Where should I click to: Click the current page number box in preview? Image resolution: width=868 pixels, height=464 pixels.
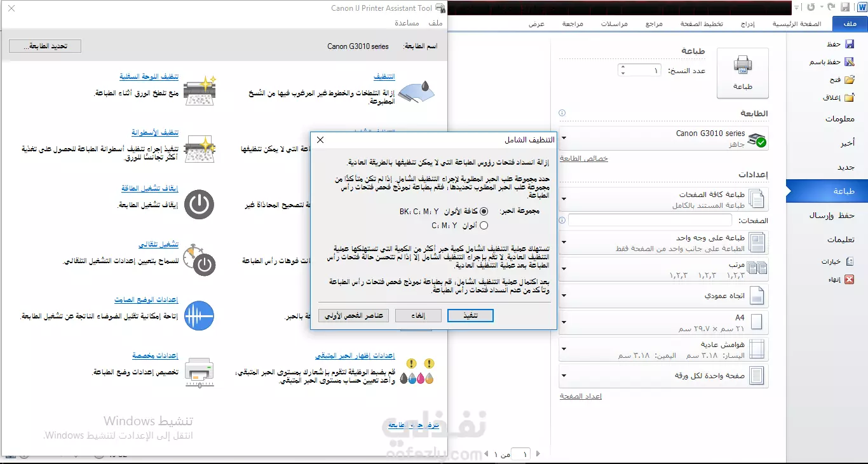(x=521, y=454)
